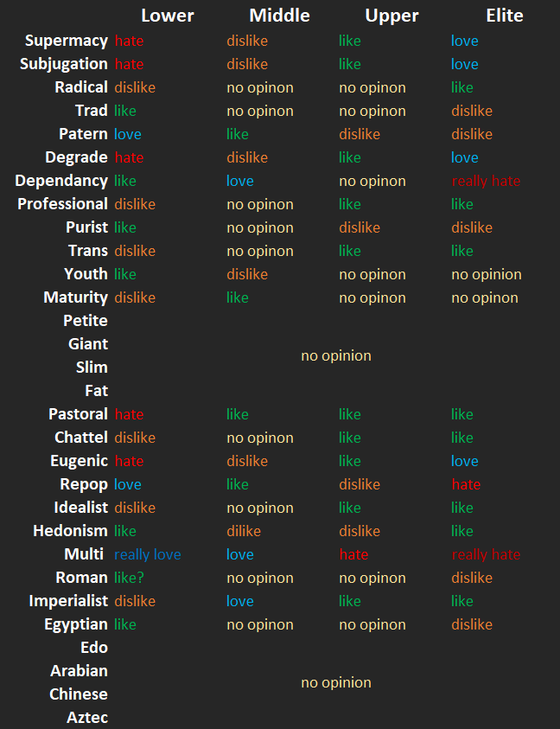Screen dimensions: 560x729
Task: Click the "Supermacy" row label
Action: pyautogui.click(x=67, y=41)
